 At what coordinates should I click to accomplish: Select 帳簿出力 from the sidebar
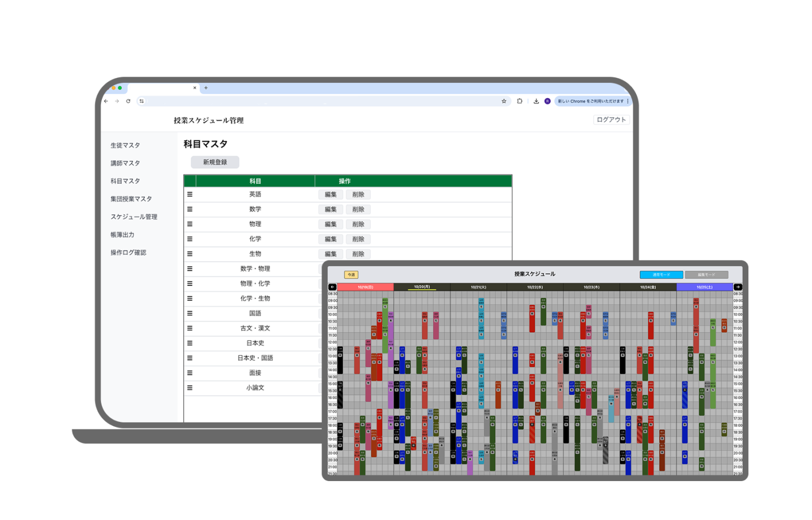[122, 235]
